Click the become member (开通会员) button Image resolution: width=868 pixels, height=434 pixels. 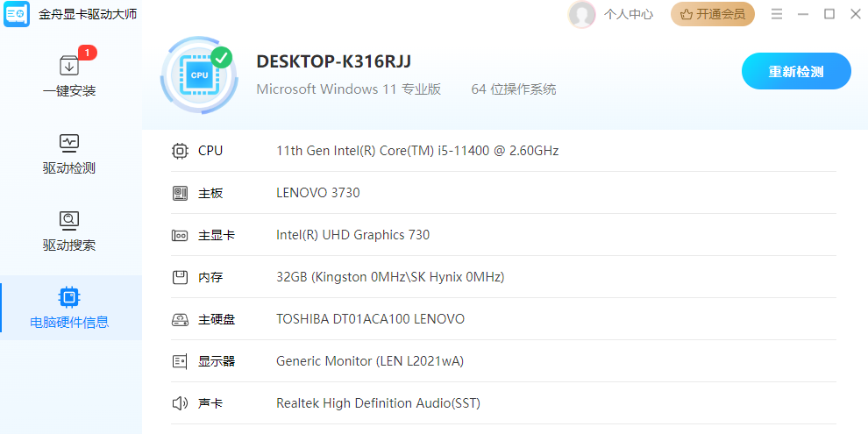point(713,14)
